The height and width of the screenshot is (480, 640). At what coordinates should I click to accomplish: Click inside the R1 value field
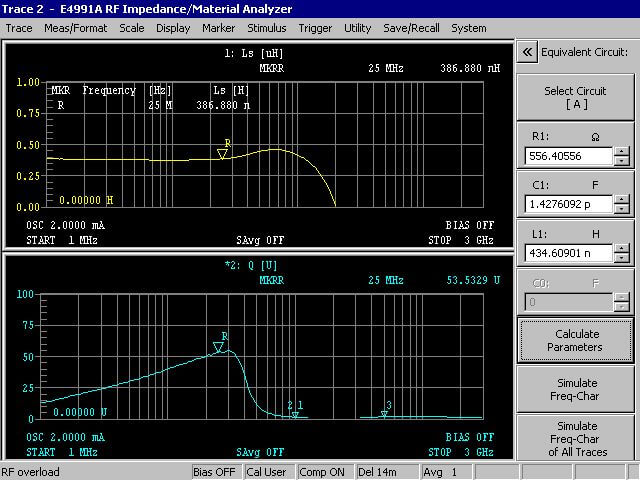click(x=567, y=156)
